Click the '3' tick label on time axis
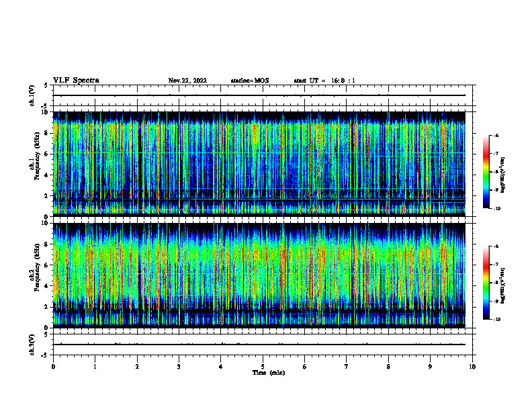The height and width of the screenshot is (411, 532). coord(179,367)
